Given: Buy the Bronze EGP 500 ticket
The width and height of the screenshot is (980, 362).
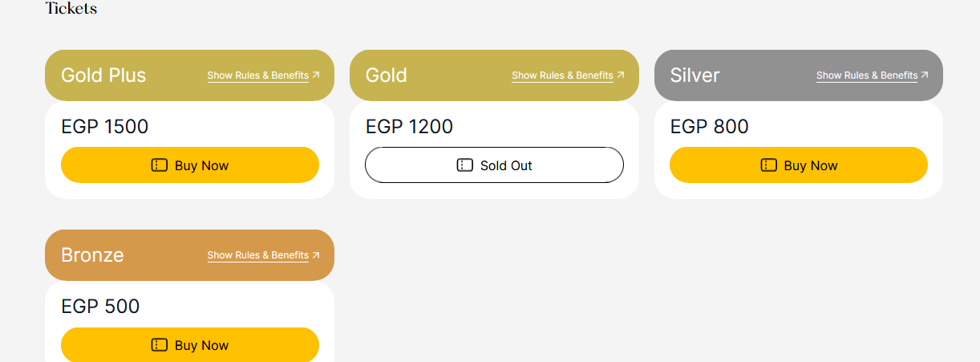Looking at the screenshot, I should (x=190, y=345).
